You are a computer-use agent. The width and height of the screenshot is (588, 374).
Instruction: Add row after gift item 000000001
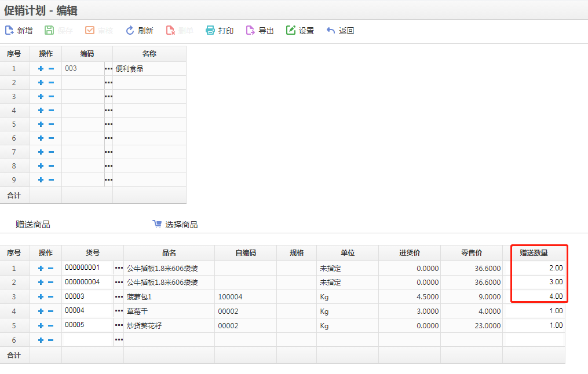click(x=41, y=268)
